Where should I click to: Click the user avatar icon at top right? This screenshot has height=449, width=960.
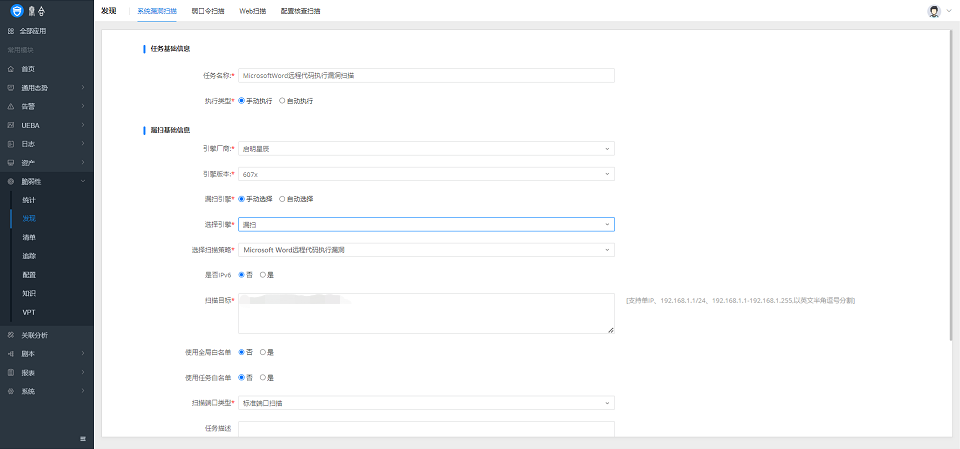[934, 11]
